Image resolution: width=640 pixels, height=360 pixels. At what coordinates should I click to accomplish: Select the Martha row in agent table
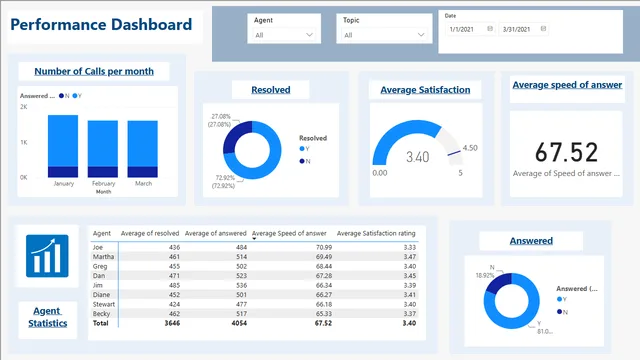[x=254, y=257]
